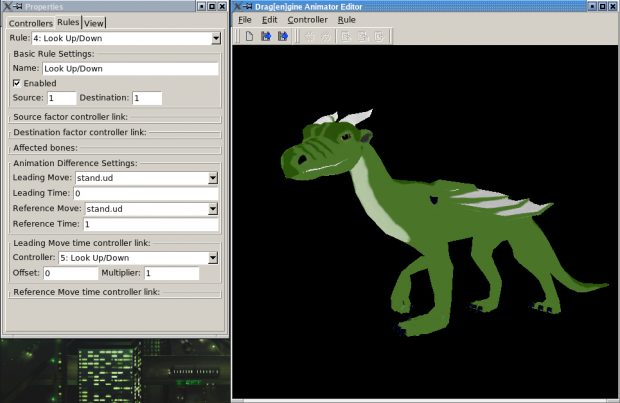Close the Drag[en]gine Animator Editor window

[x=612, y=6]
